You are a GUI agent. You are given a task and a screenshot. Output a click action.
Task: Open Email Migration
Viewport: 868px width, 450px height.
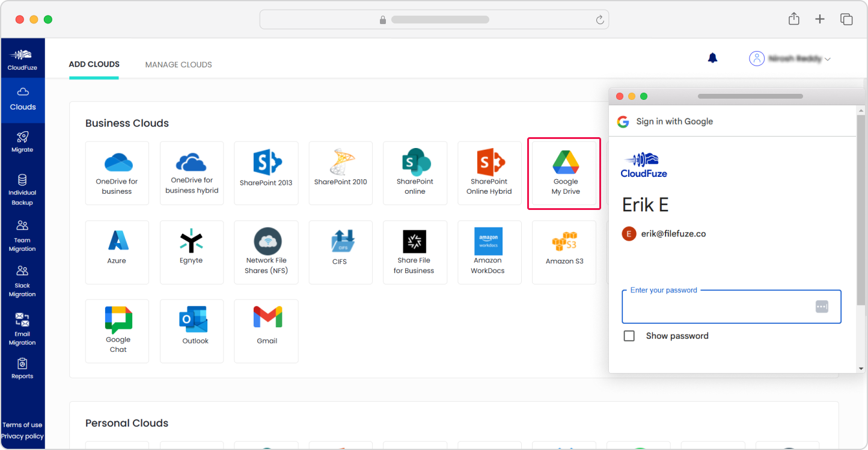click(x=22, y=329)
